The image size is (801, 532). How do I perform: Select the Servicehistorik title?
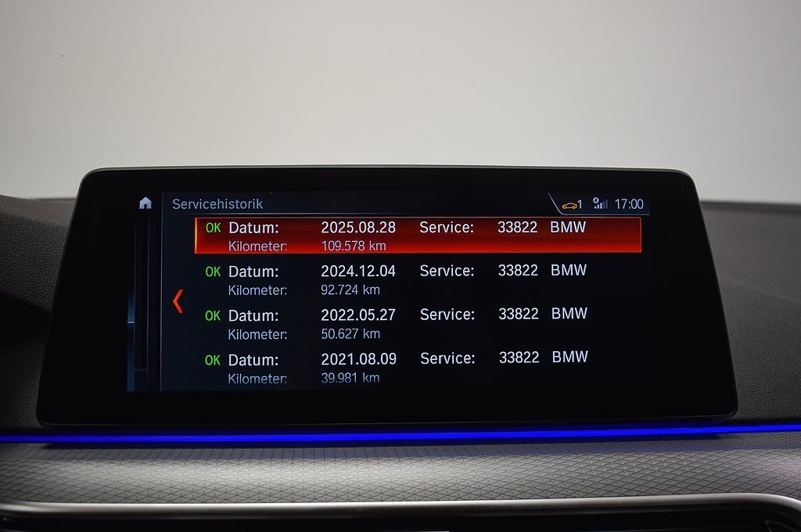click(217, 203)
